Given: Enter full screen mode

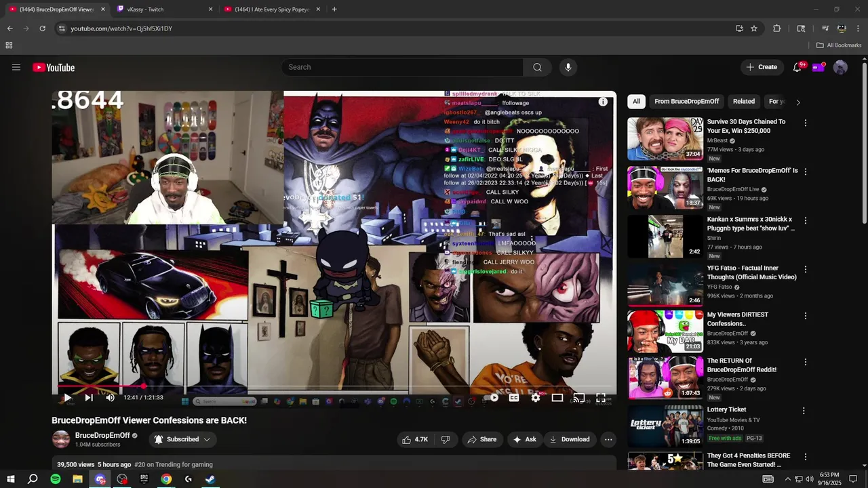Looking at the screenshot, I should coord(601,398).
